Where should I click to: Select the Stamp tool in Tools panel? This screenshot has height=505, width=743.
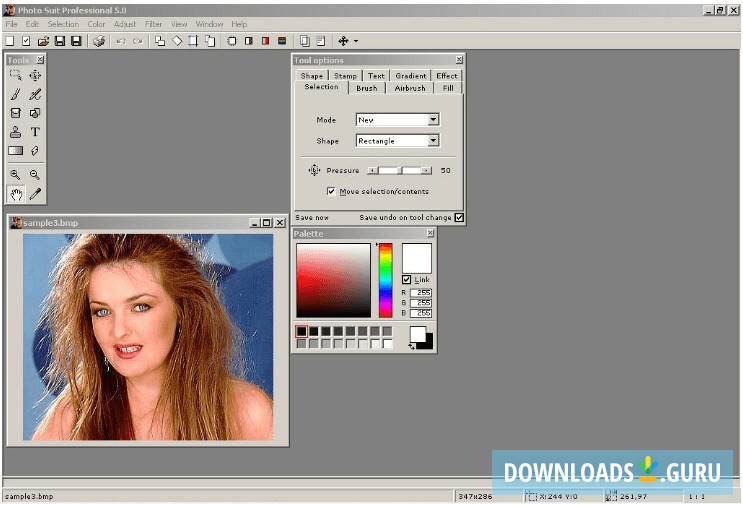pos(15,132)
